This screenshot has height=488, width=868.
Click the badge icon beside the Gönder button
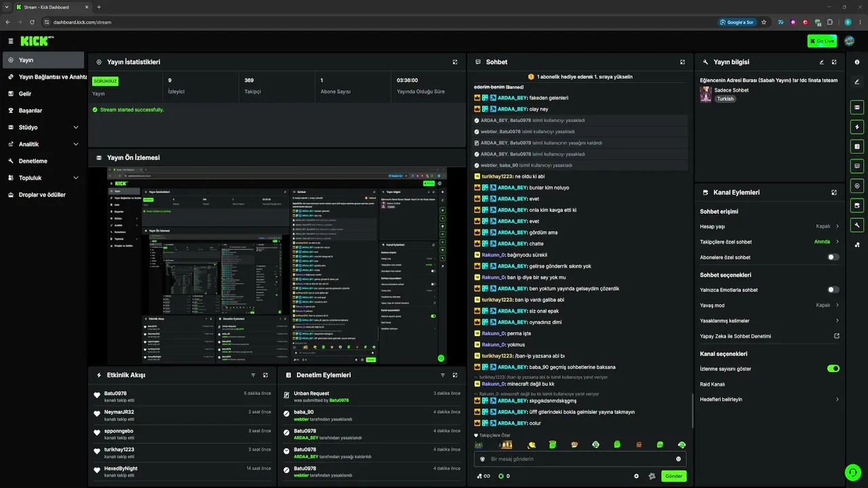652,476
